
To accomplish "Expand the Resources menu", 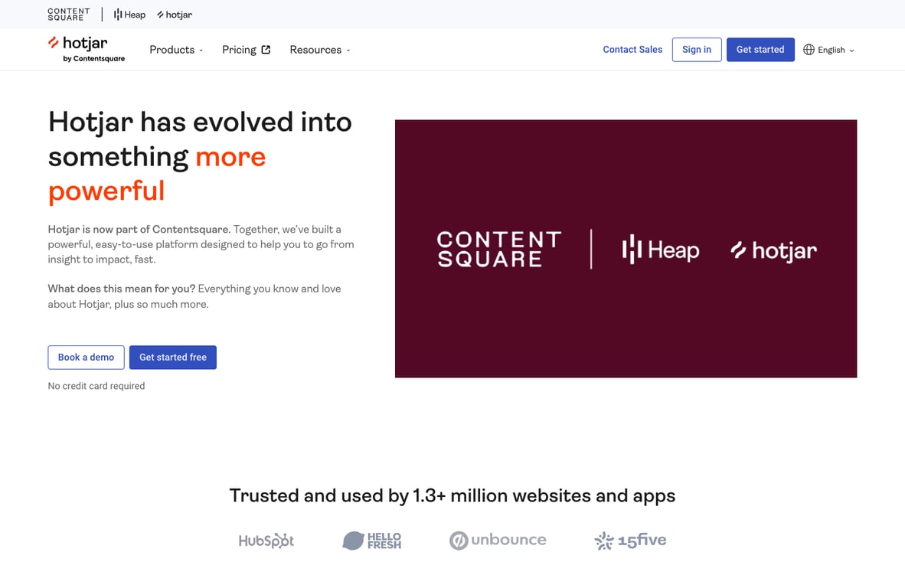I will 320,50.
